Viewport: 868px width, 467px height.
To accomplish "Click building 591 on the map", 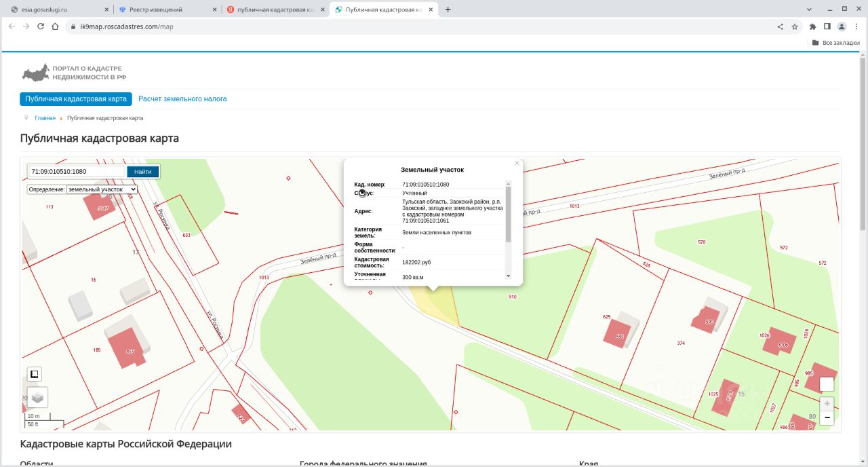I will 617,334.
